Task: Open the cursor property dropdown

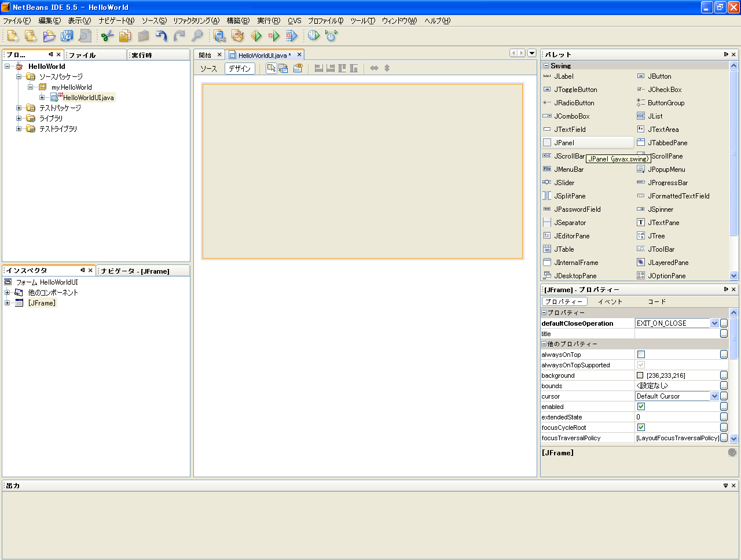Action: [714, 396]
